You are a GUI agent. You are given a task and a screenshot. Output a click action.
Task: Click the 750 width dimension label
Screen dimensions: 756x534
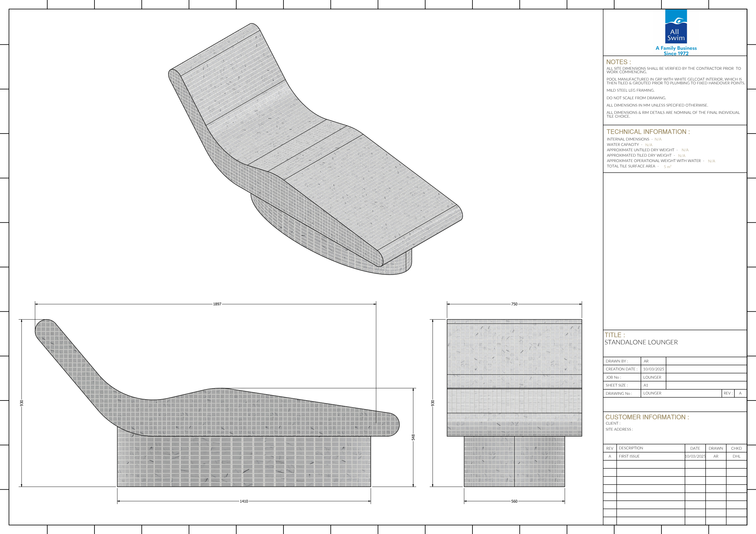514,304
